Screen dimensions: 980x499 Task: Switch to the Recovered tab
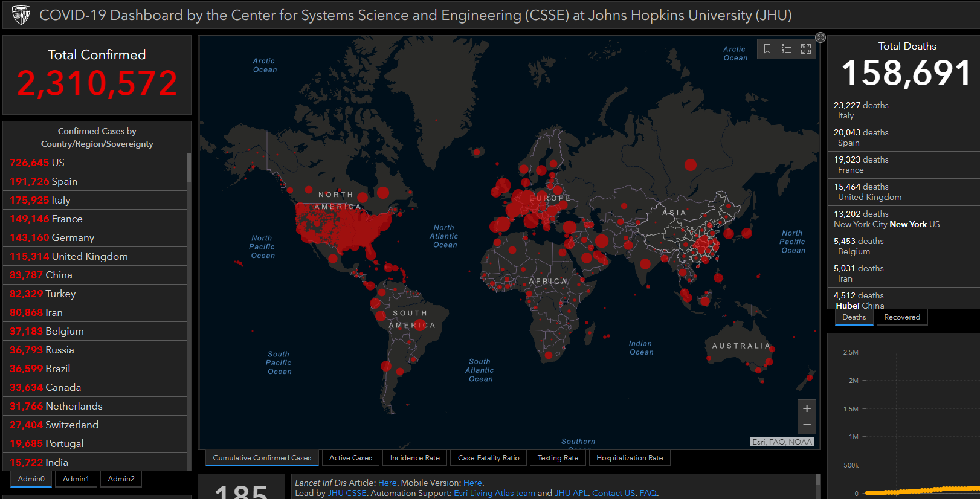tap(902, 317)
